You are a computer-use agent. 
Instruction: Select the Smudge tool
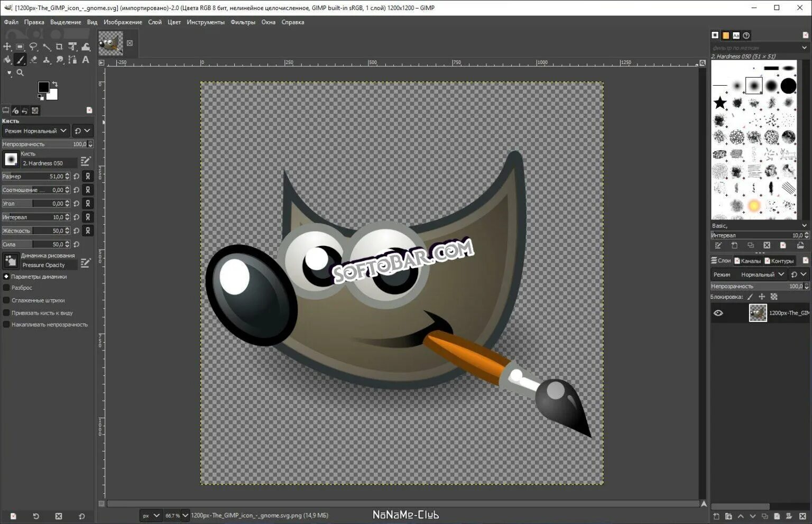pos(59,60)
